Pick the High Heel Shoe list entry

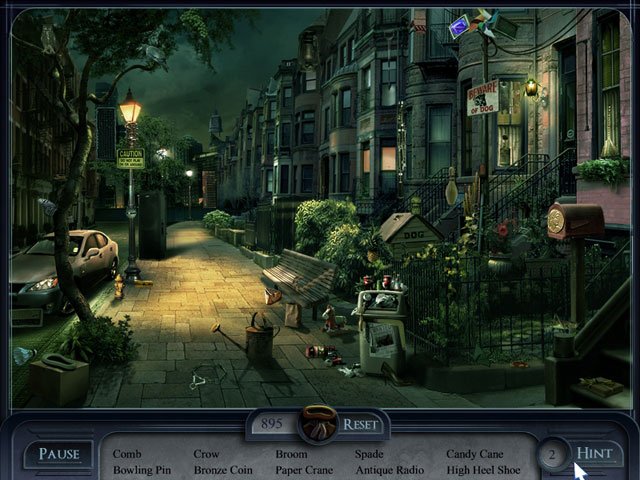[483, 469]
